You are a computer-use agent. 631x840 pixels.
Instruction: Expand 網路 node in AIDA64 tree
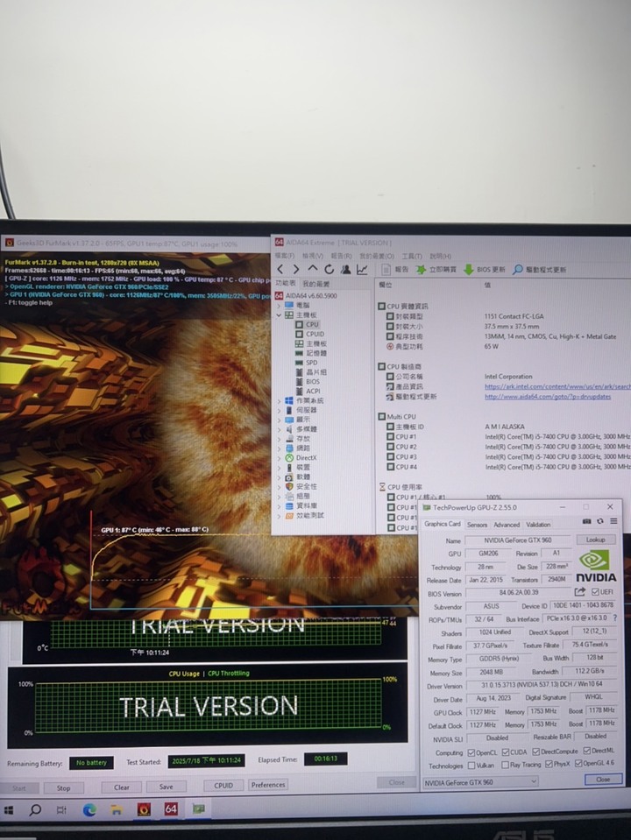pyautogui.click(x=279, y=448)
